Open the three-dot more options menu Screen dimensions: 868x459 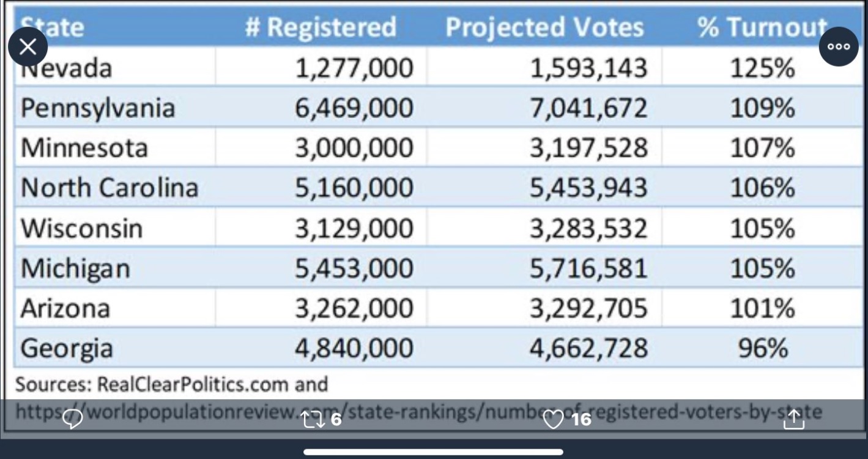click(x=839, y=47)
